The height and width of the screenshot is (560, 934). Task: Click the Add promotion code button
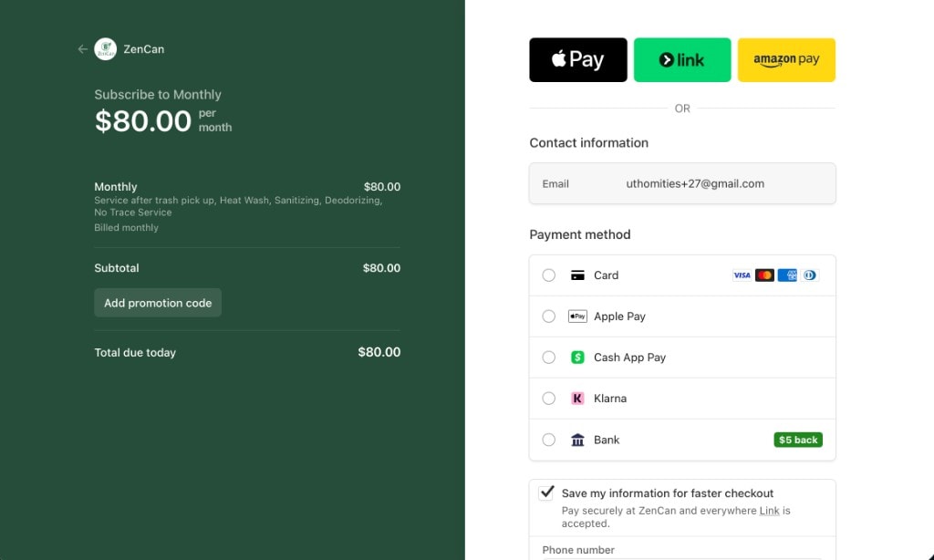158,303
